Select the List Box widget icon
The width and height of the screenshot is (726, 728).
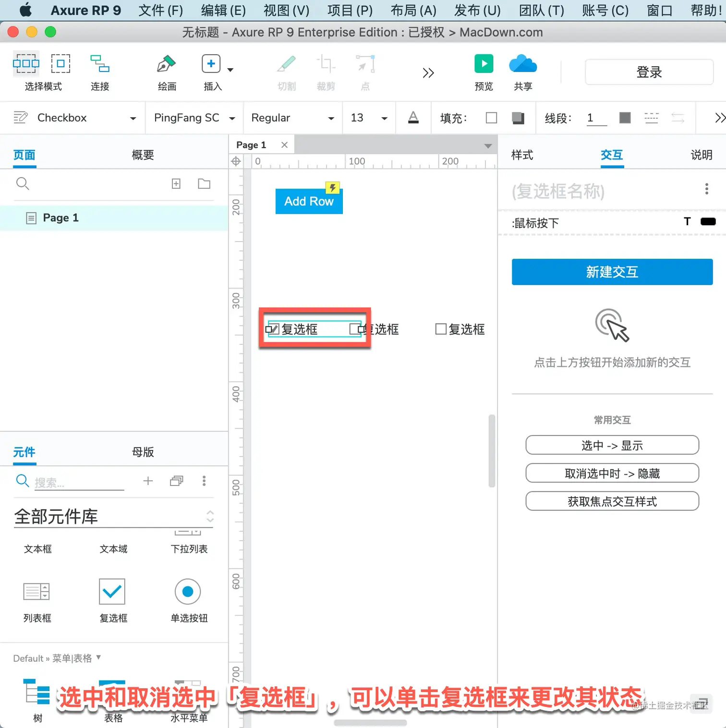pos(37,592)
